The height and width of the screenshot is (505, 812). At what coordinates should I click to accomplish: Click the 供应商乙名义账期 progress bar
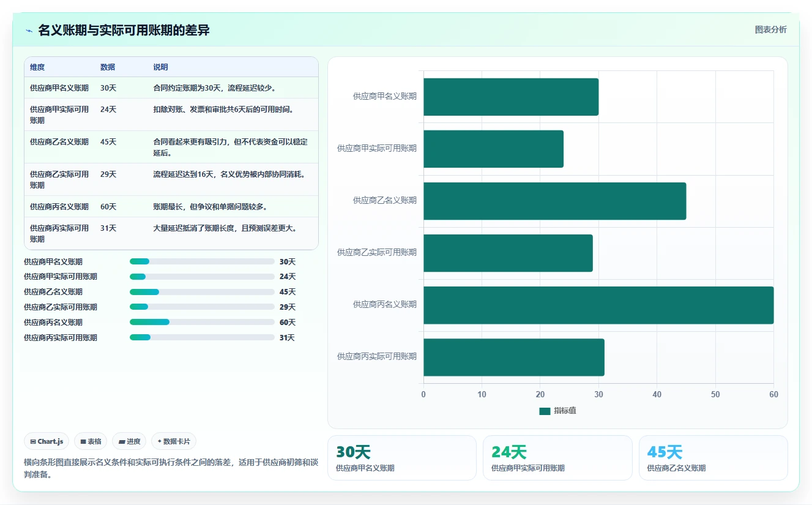[x=202, y=292]
